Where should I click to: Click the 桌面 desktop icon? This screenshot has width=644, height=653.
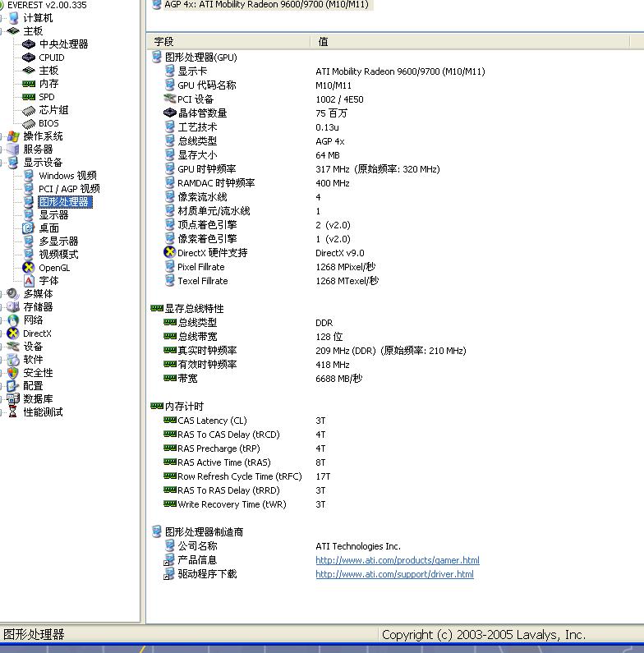[x=28, y=228]
